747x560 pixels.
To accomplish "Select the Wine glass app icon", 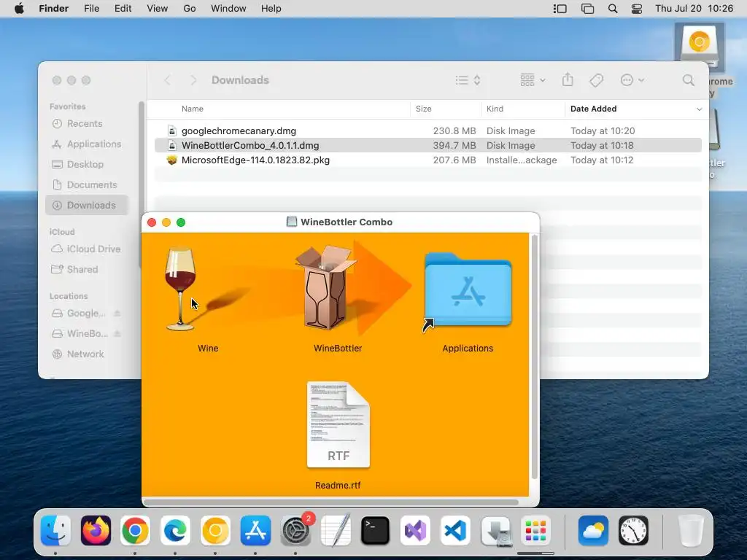I will [181, 289].
